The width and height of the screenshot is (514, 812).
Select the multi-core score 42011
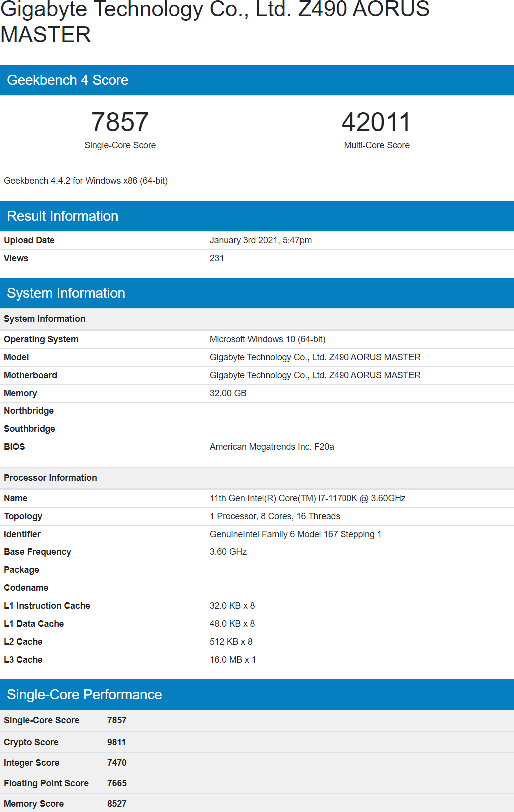point(377,122)
